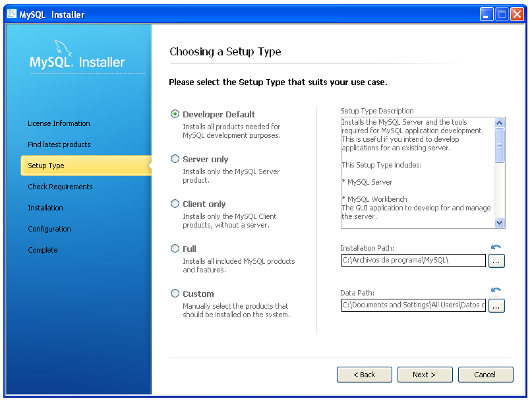The height and width of the screenshot is (401, 532).
Task: Open the Configuration step in sidebar
Action: tap(49, 229)
